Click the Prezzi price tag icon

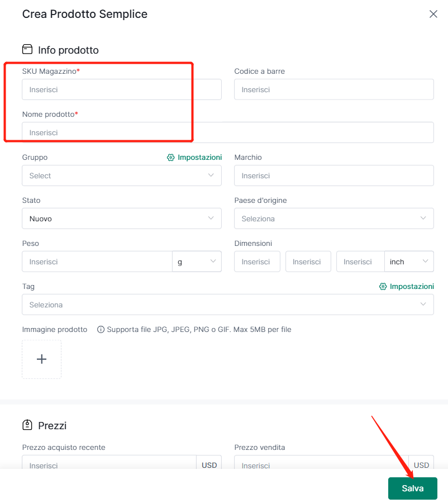[27, 425]
